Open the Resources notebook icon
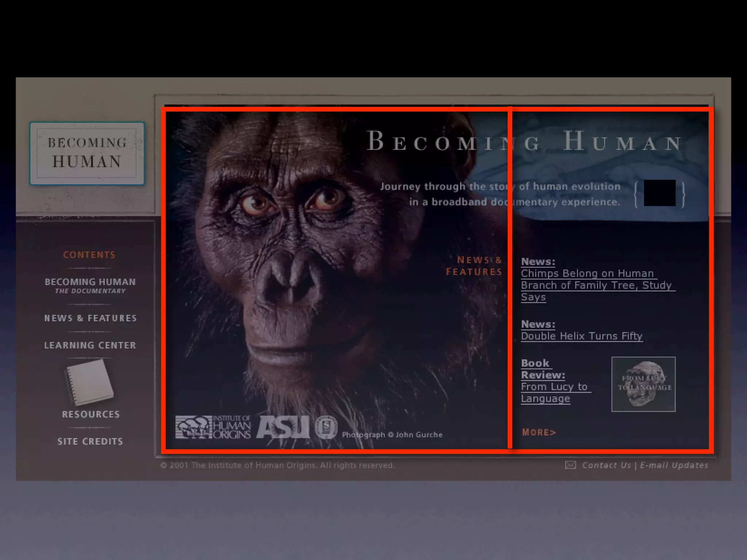 click(90, 382)
